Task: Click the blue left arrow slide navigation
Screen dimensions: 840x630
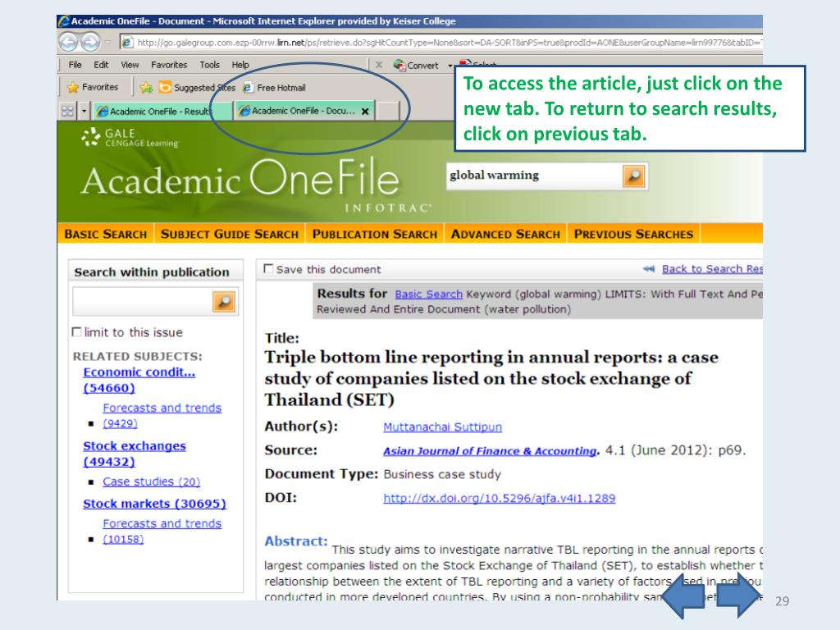Action: click(683, 596)
